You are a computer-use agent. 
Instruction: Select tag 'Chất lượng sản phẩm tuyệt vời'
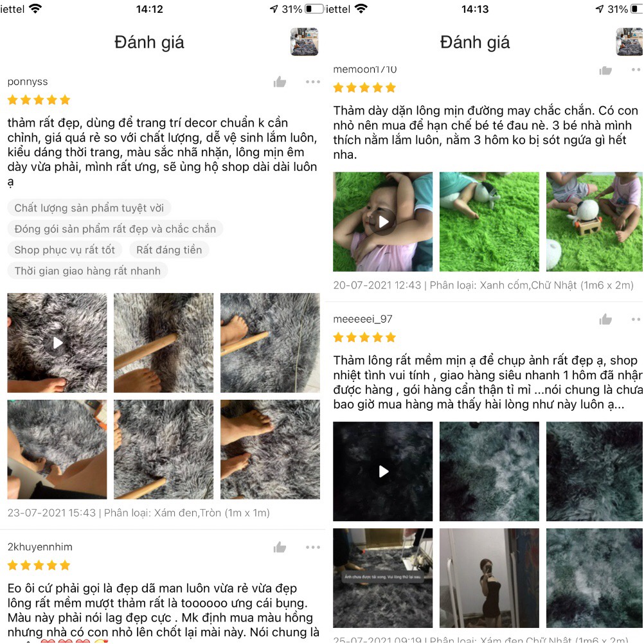click(x=89, y=208)
